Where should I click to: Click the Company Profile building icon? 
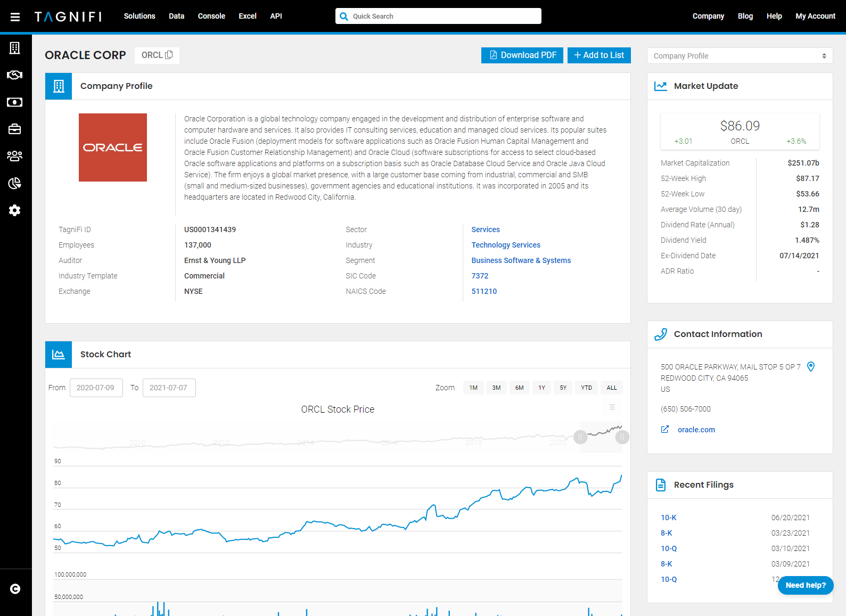tap(59, 86)
